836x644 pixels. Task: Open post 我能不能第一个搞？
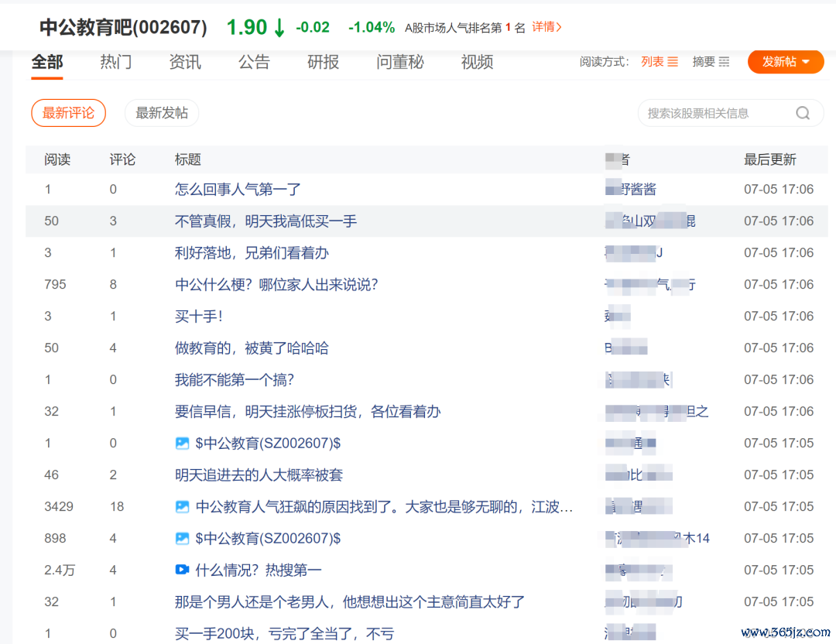click(x=235, y=379)
